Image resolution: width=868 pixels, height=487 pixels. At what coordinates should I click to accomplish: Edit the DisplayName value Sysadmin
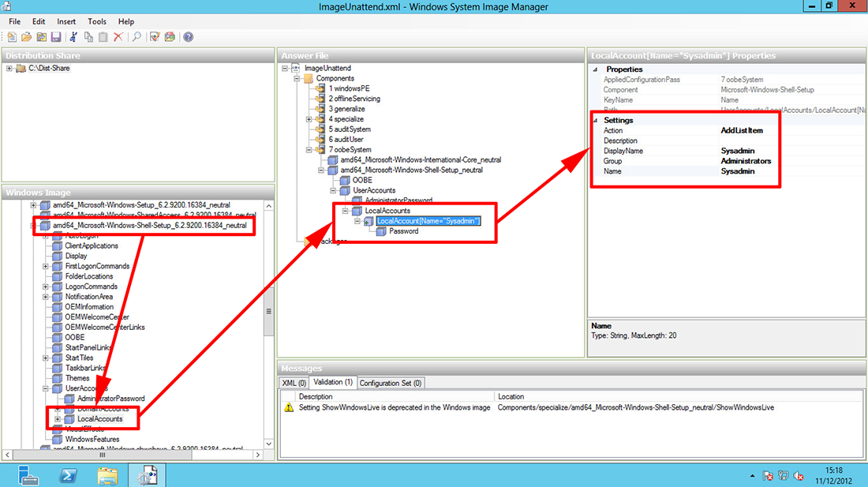[737, 151]
